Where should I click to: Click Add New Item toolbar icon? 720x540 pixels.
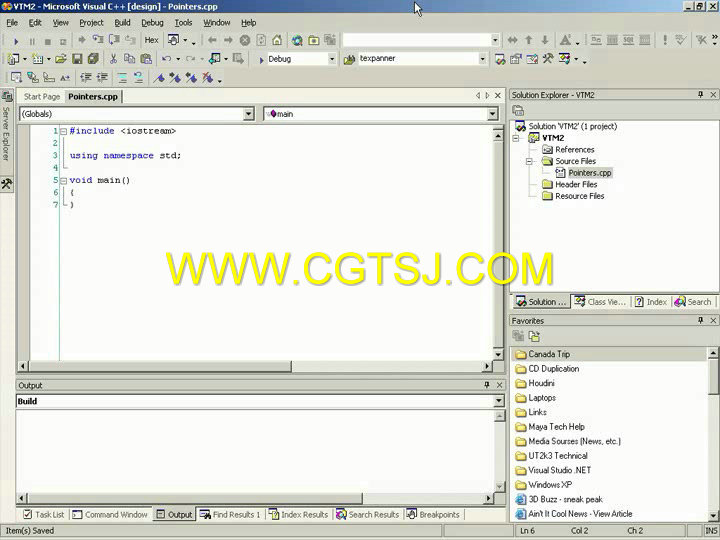tap(38, 59)
